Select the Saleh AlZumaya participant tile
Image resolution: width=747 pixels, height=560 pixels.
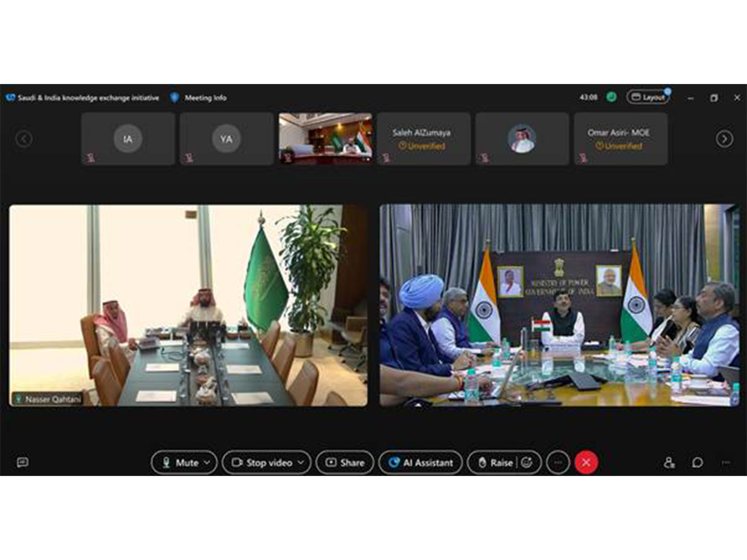pyautogui.click(x=423, y=139)
